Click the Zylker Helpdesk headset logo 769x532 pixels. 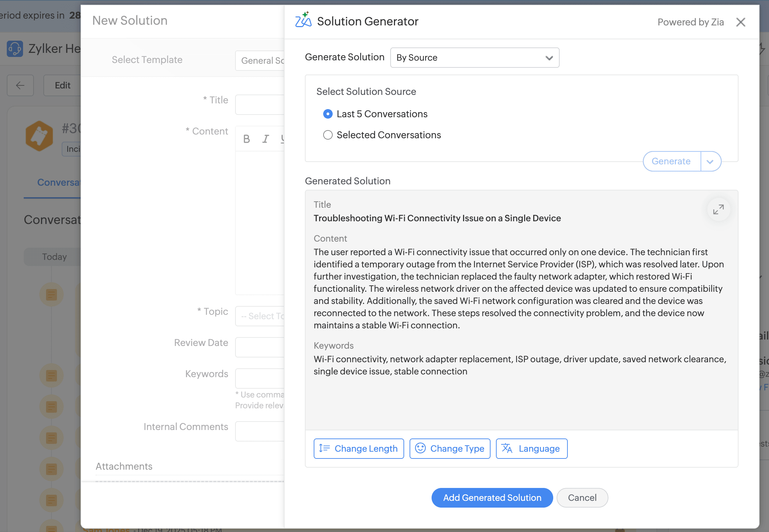(x=15, y=49)
